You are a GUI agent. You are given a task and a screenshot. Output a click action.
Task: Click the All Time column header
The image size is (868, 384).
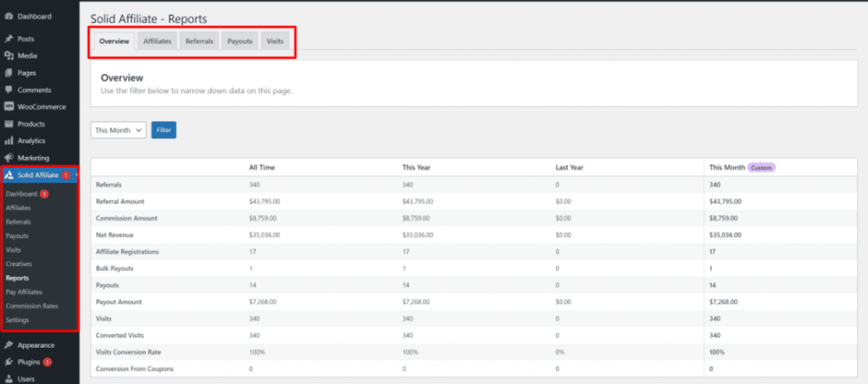[262, 167]
